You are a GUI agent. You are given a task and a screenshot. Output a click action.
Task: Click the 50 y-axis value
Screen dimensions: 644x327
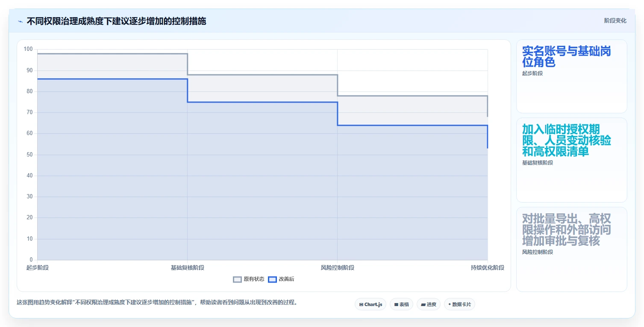click(x=29, y=155)
